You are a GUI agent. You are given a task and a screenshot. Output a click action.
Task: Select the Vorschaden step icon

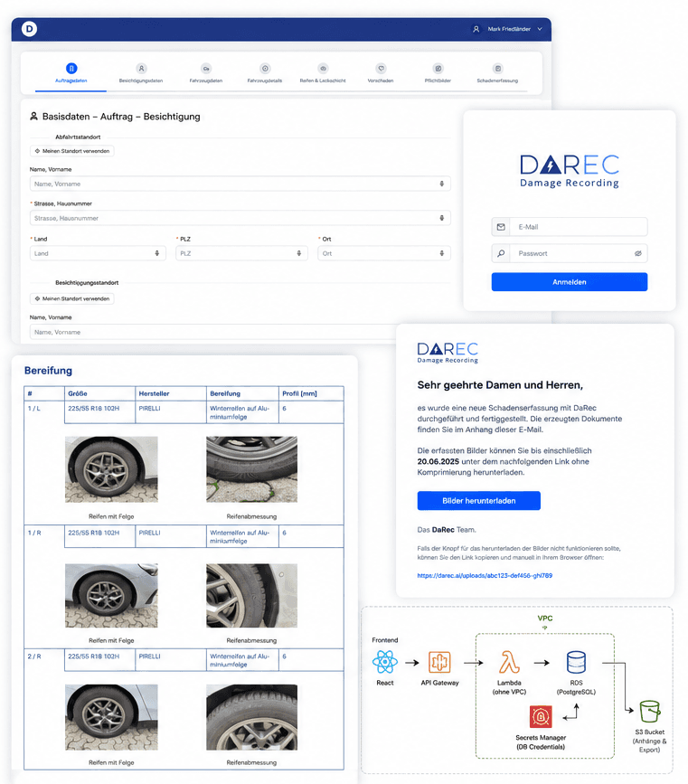click(381, 69)
